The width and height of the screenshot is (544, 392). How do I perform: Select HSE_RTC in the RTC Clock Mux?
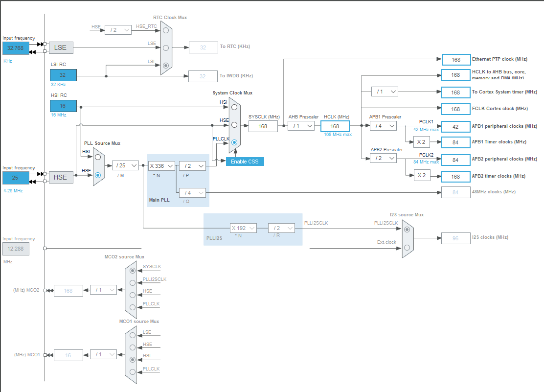coord(166,30)
